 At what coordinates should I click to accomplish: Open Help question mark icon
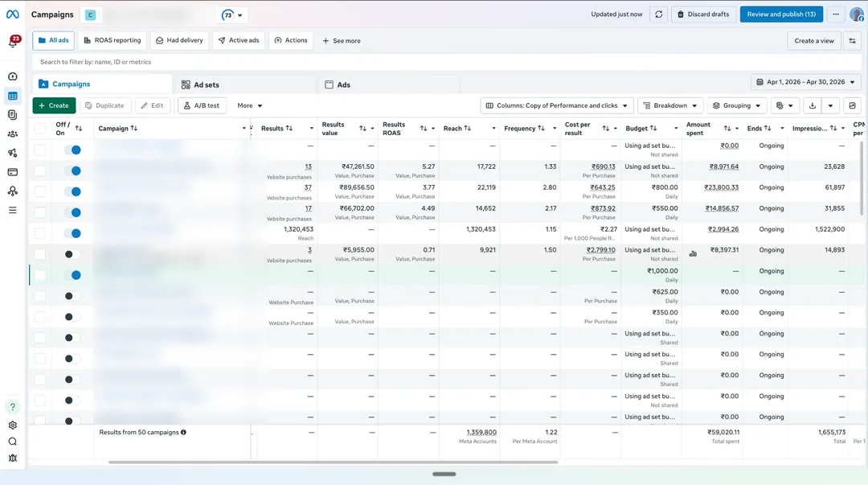(x=13, y=407)
